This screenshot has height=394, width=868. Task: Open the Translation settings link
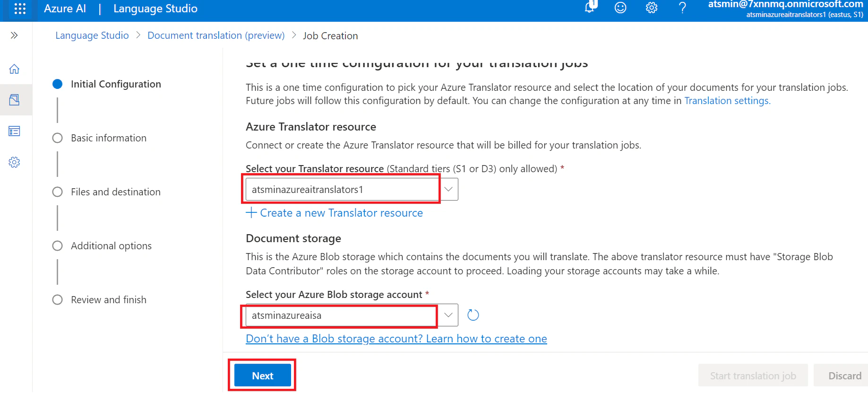(727, 101)
